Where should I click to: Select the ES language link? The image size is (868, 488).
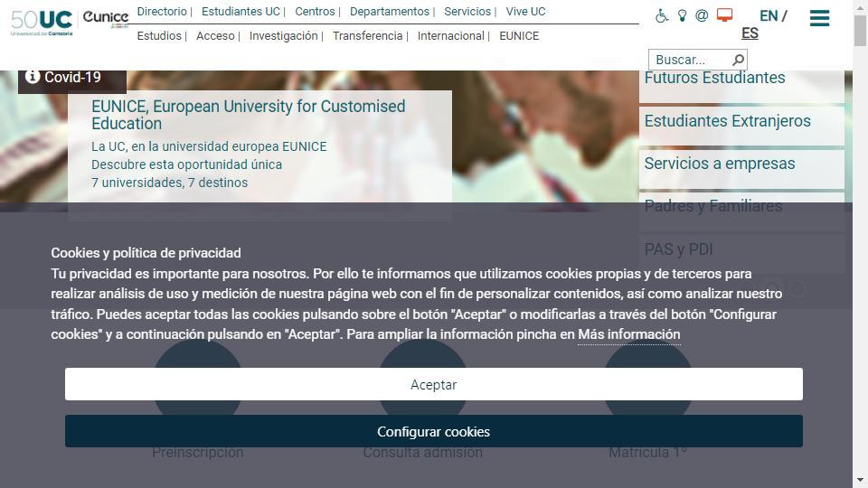click(750, 33)
